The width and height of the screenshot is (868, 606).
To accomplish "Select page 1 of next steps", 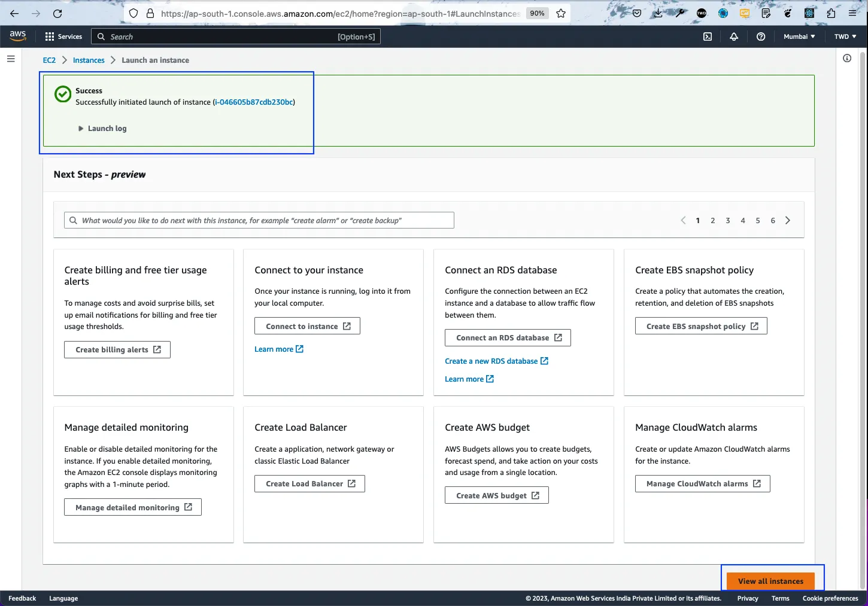I will 698,221.
